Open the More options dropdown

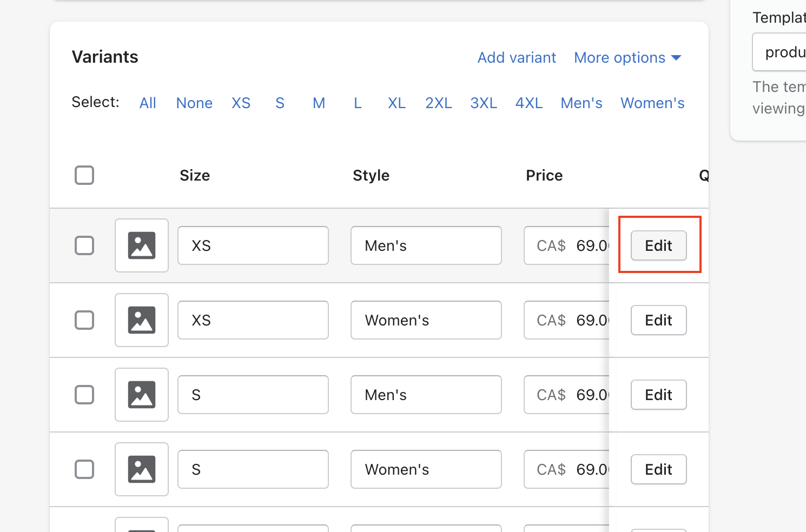pyautogui.click(x=627, y=58)
